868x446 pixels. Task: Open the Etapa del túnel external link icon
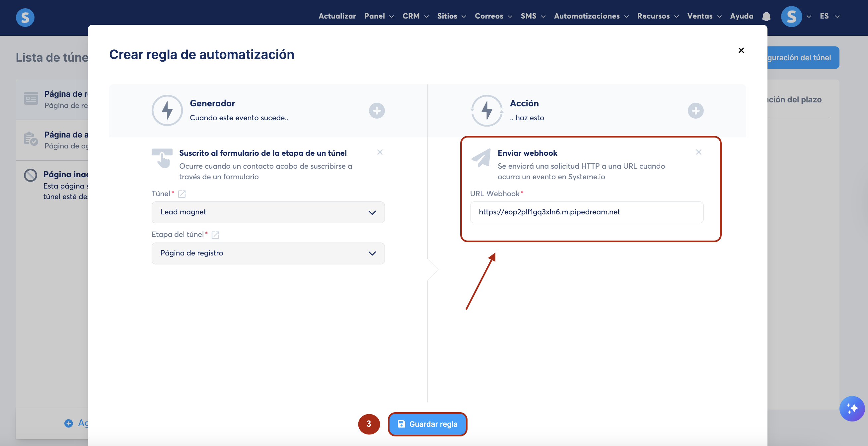(x=215, y=235)
